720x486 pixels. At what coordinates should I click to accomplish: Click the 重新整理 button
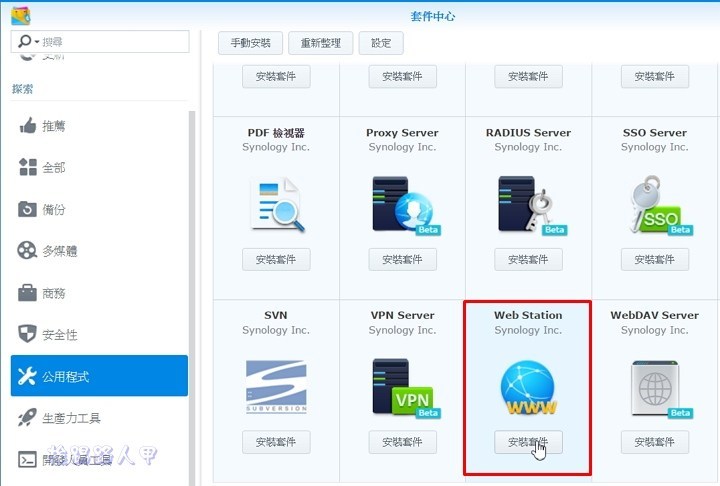click(321, 43)
